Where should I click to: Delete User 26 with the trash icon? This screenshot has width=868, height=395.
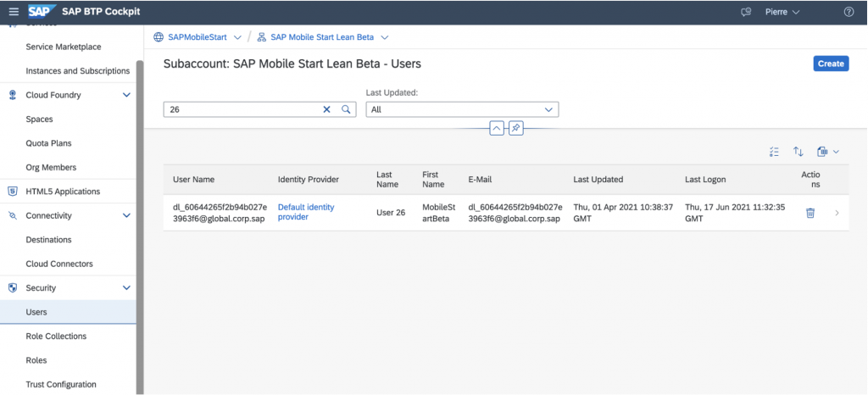[x=810, y=213]
